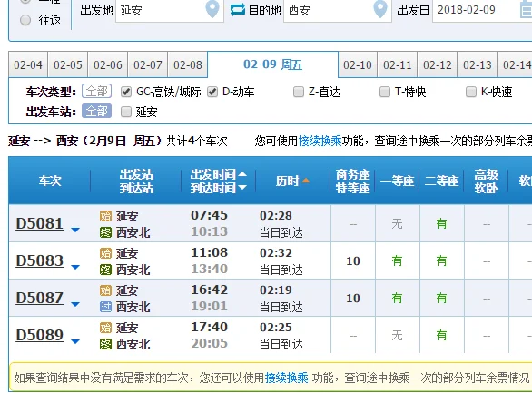Switch to the 02-12 date tab
Image resolution: width=532 pixels, height=393 pixels.
point(438,64)
